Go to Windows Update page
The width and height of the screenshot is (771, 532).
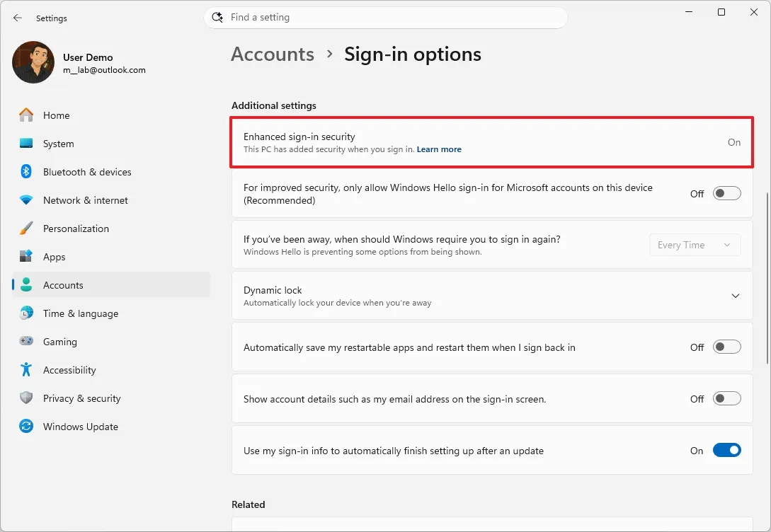point(111,427)
